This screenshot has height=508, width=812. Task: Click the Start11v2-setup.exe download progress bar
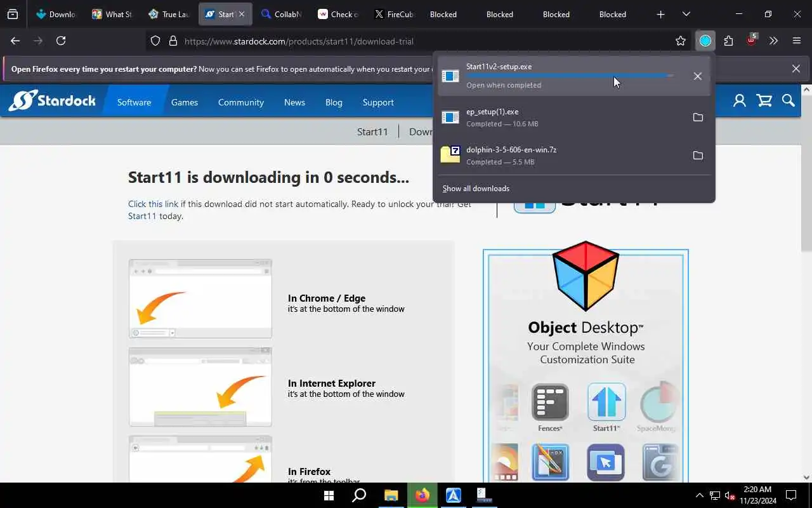click(569, 76)
